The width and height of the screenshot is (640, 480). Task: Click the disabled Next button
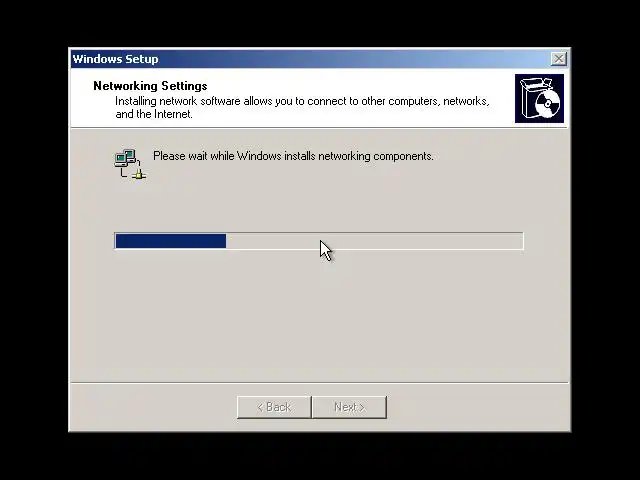coord(349,407)
